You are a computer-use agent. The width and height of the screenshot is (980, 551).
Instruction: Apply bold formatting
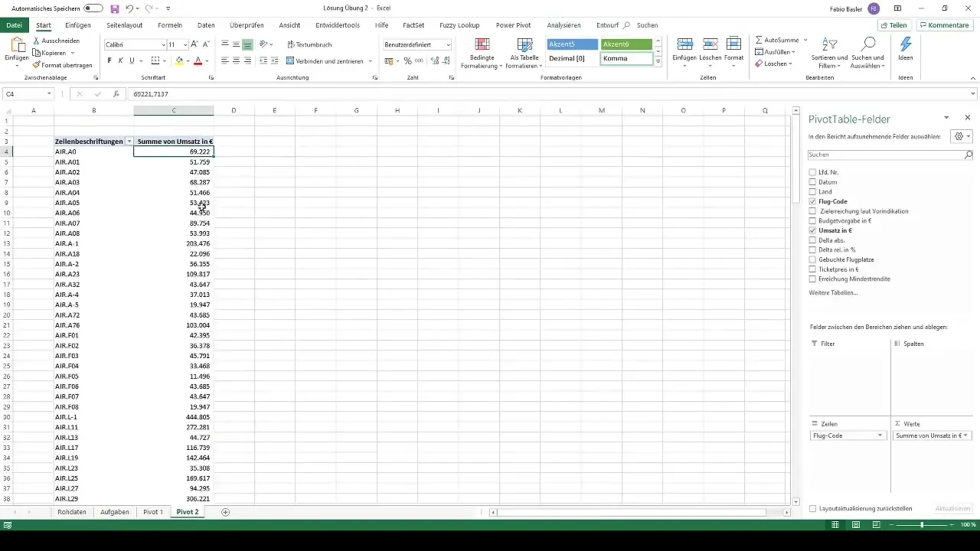coord(109,60)
